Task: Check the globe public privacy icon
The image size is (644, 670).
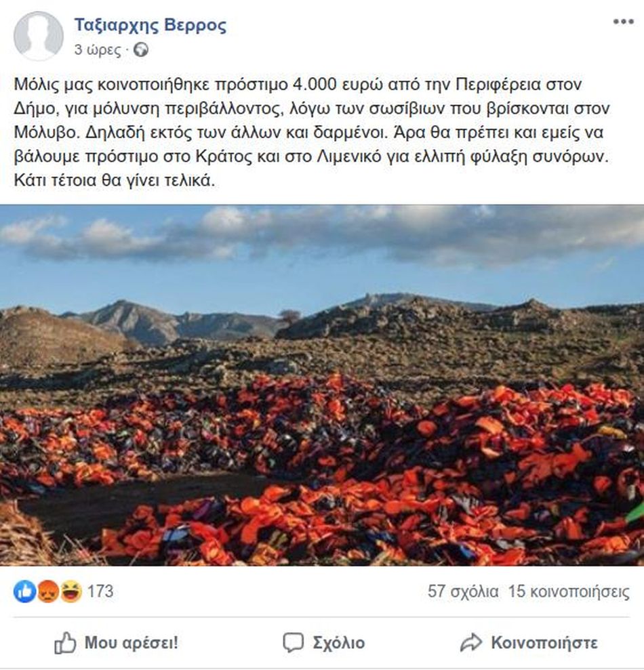Action: pyautogui.click(x=141, y=50)
